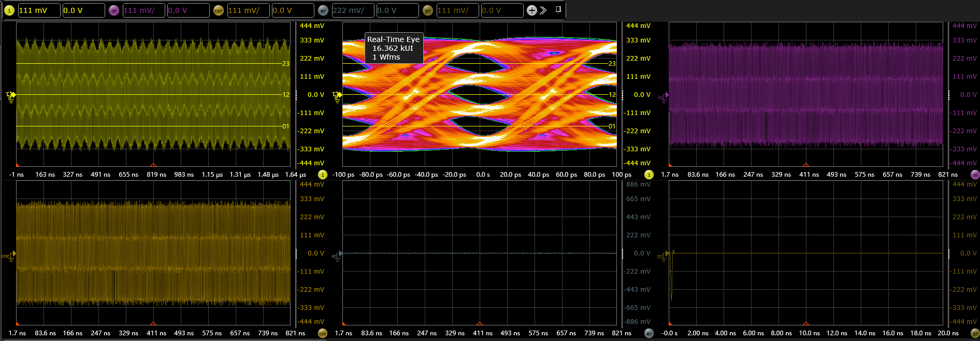980x341 pixels.
Task: Edit the 'cor' waveform scale 111 mV/ field
Action: 248,10
